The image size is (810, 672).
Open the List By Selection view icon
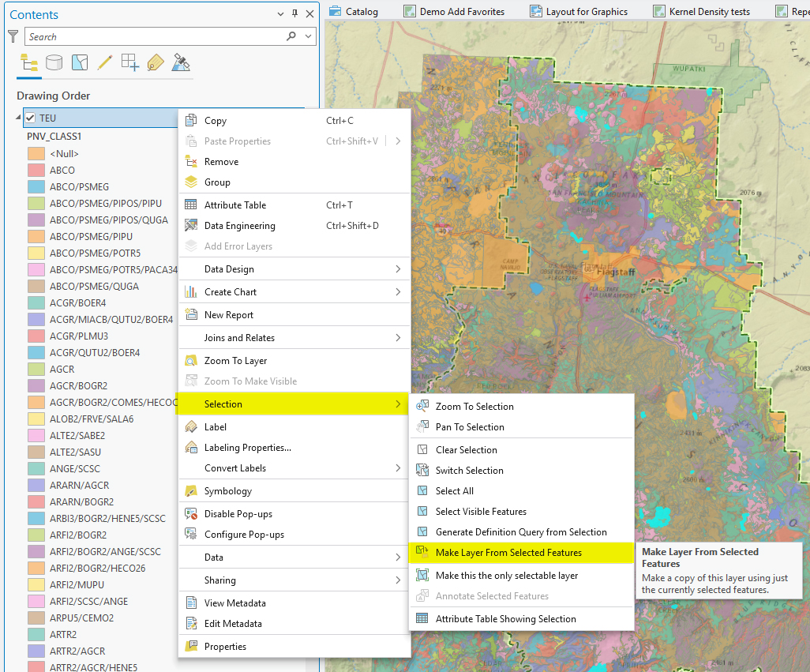80,63
